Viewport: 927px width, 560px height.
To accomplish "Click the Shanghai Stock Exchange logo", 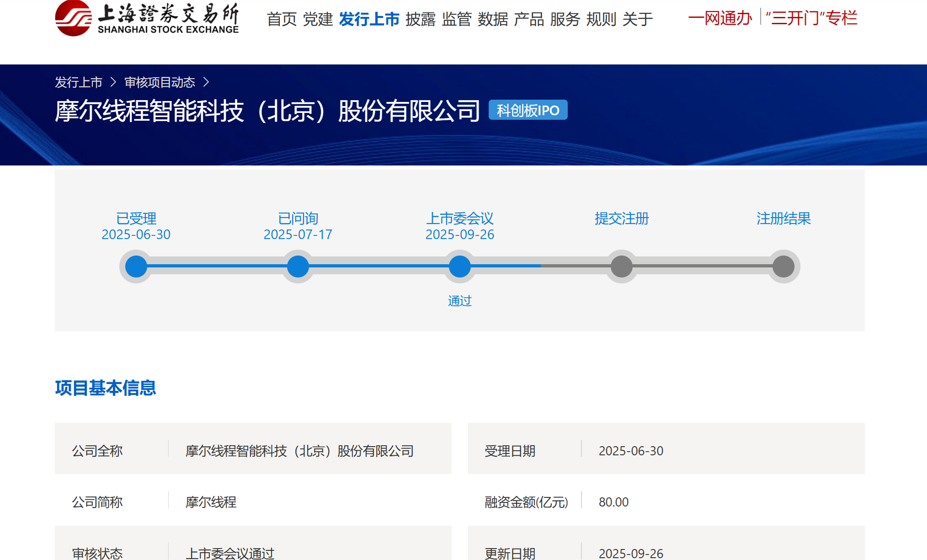I will (x=147, y=18).
